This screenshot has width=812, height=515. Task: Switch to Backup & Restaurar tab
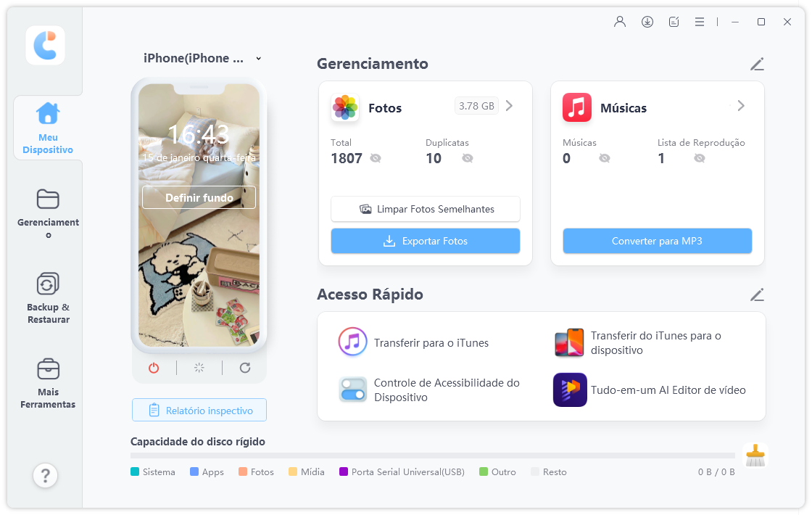(48, 298)
